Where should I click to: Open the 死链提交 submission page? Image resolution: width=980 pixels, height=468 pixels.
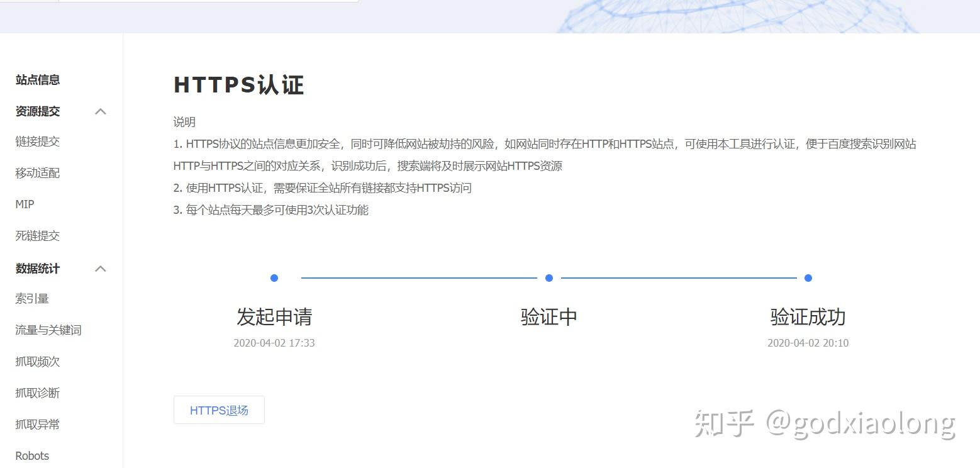pos(37,235)
